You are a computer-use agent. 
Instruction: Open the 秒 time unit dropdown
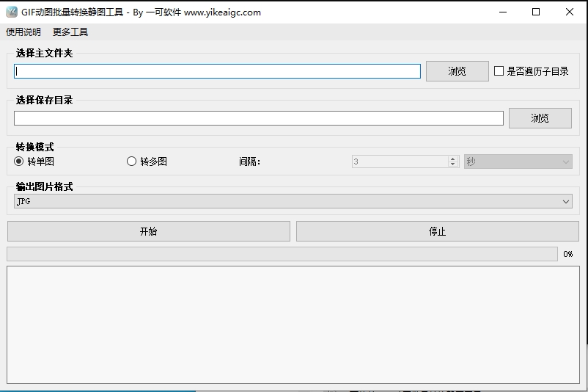[x=518, y=161]
